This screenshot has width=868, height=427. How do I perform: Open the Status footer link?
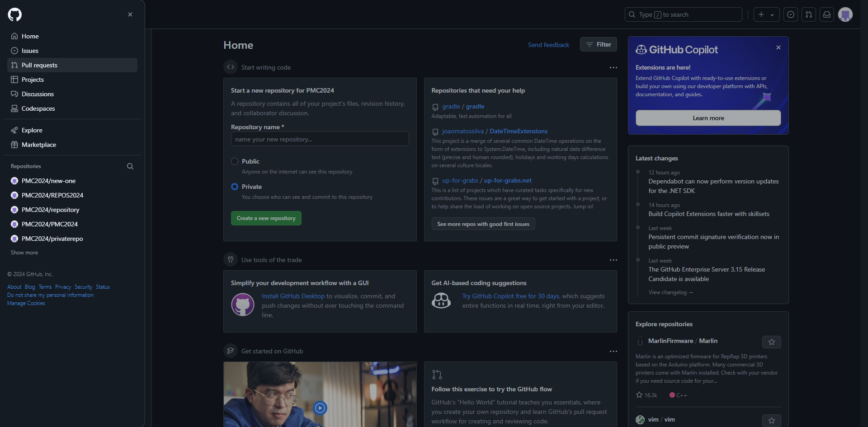point(103,287)
